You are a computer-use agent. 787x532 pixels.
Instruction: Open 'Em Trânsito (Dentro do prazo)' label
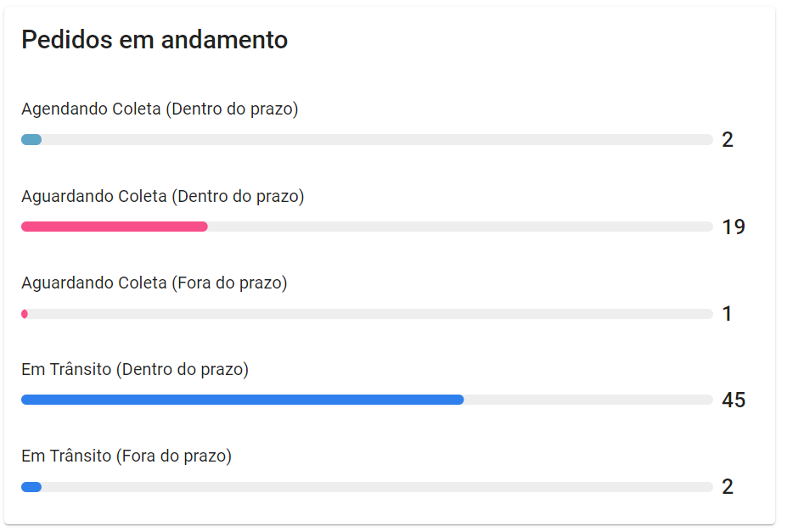coord(135,370)
